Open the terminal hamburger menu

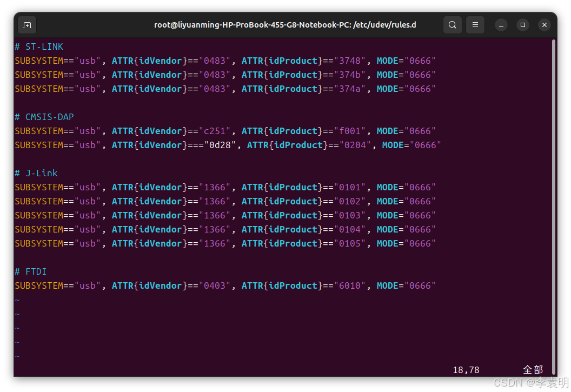(475, 25)
